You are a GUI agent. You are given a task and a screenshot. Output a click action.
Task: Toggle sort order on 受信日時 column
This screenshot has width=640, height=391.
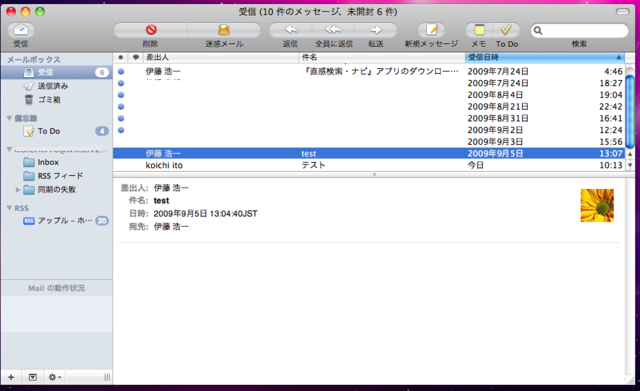tap(544, 58)
